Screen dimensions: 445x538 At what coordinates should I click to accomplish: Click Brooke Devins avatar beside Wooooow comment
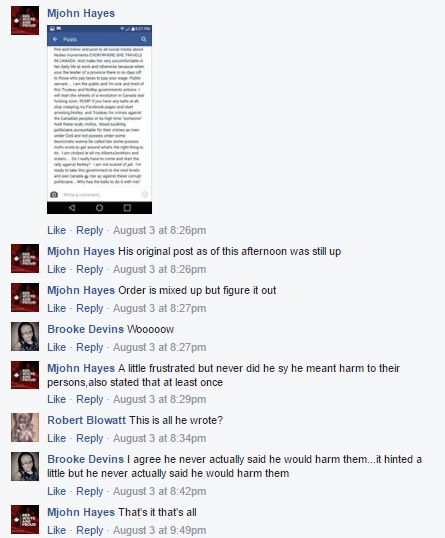click(x=25, y=336)
